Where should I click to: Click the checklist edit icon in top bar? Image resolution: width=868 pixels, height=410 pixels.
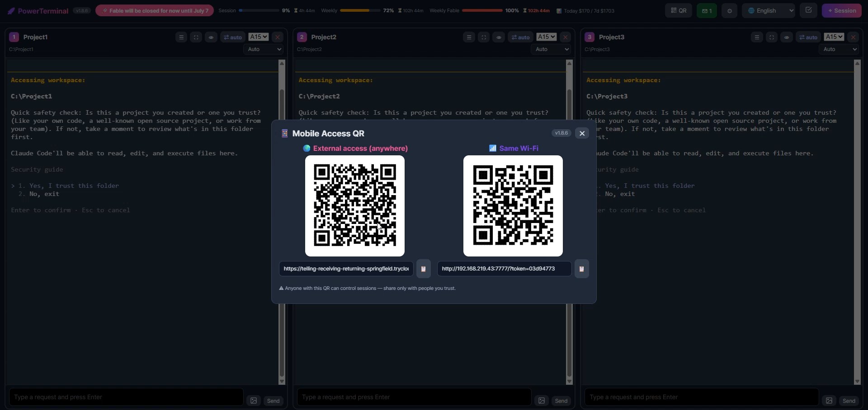808,10
